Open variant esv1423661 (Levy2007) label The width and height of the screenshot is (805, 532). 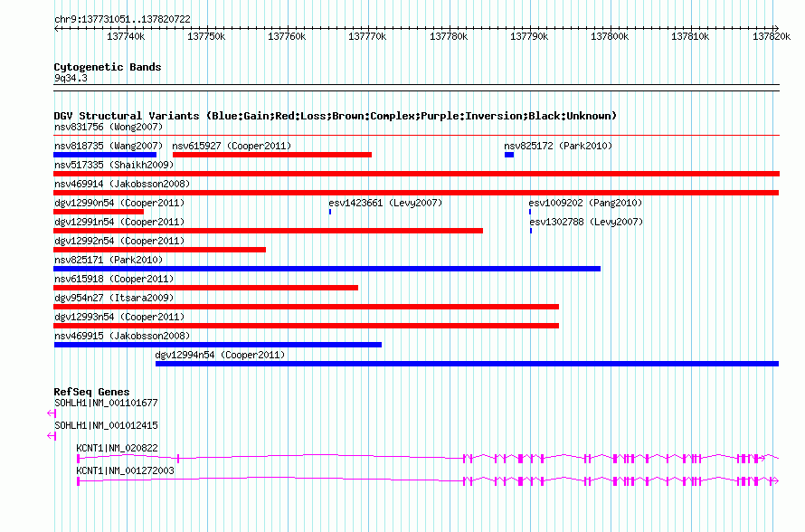point(385,203)
